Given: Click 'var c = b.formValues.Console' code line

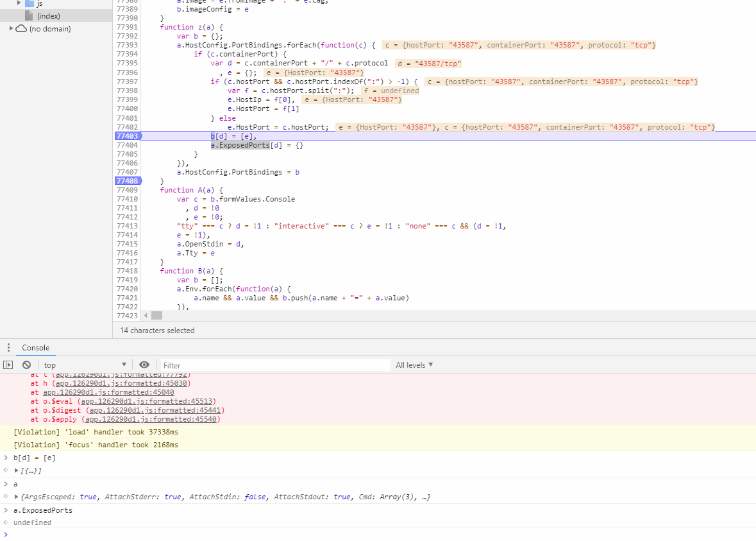Looking at the screenshot, I should (236, 200).
